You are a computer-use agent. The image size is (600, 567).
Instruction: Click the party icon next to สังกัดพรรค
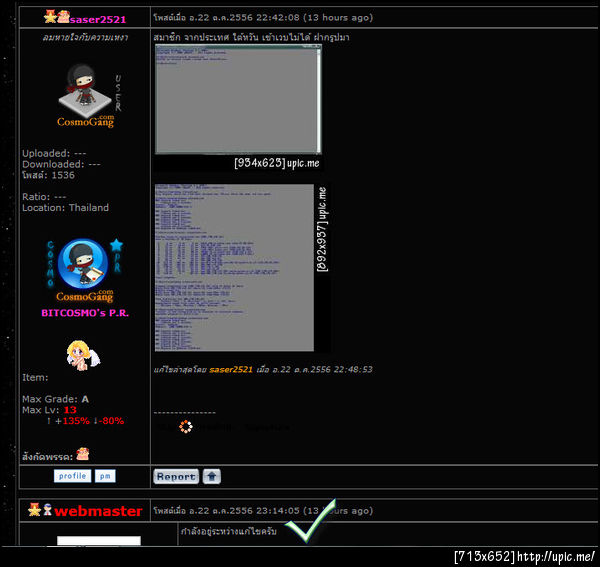coord(82,454)
